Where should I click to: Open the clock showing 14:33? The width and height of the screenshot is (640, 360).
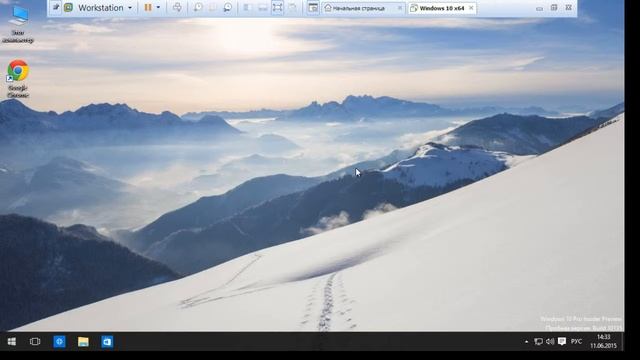click(x=603, y=341)
